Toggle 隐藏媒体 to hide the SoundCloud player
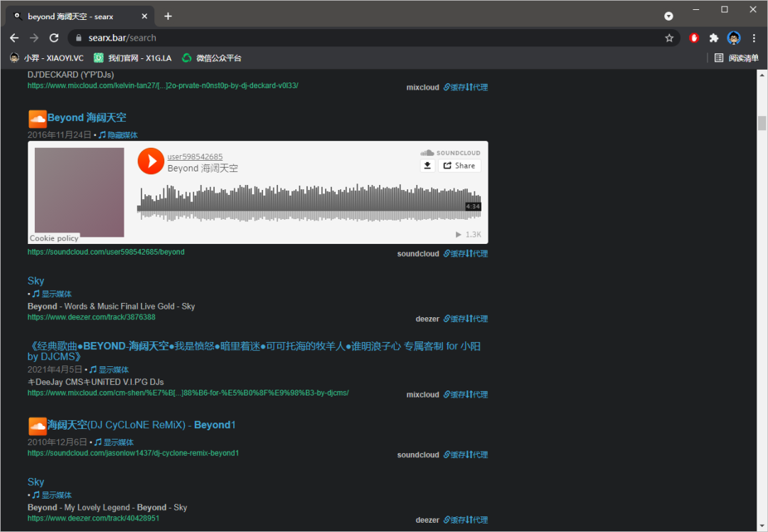This screenshot has width=768, height=532. [x=118, y=135]
